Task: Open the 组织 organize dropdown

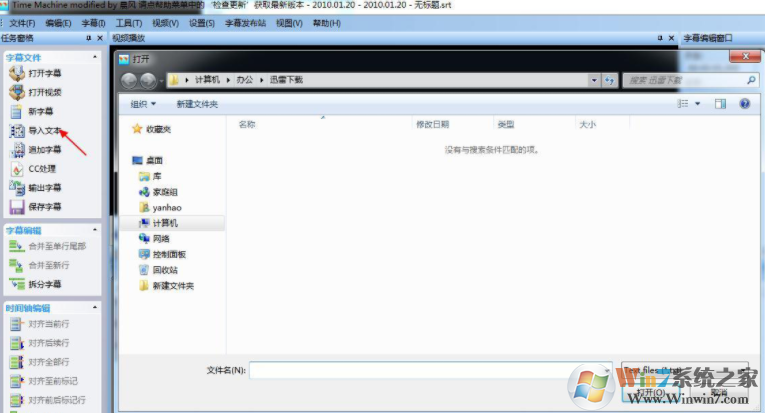Action: click(143, 104)
